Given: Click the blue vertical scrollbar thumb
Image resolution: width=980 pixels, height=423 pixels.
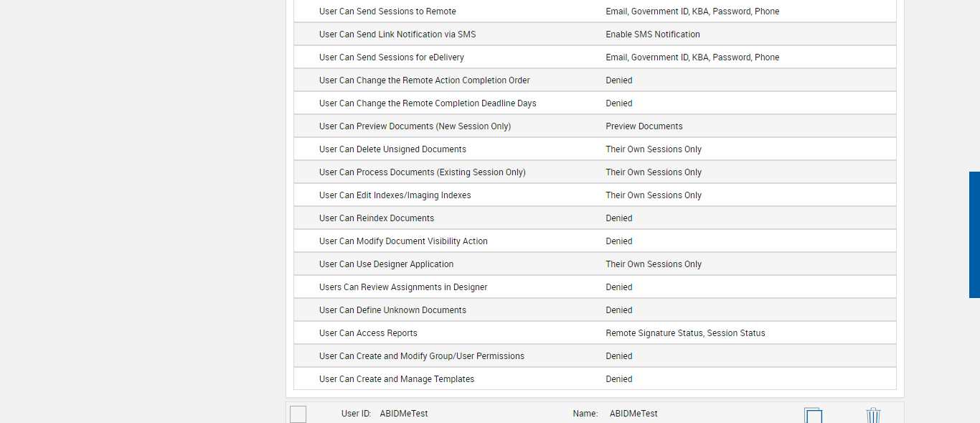Looking at the screenshot, I should [974, 234].
